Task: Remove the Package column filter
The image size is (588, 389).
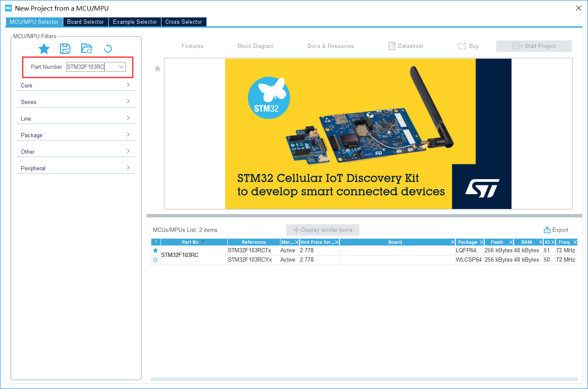Action: (x=481, y=242)
